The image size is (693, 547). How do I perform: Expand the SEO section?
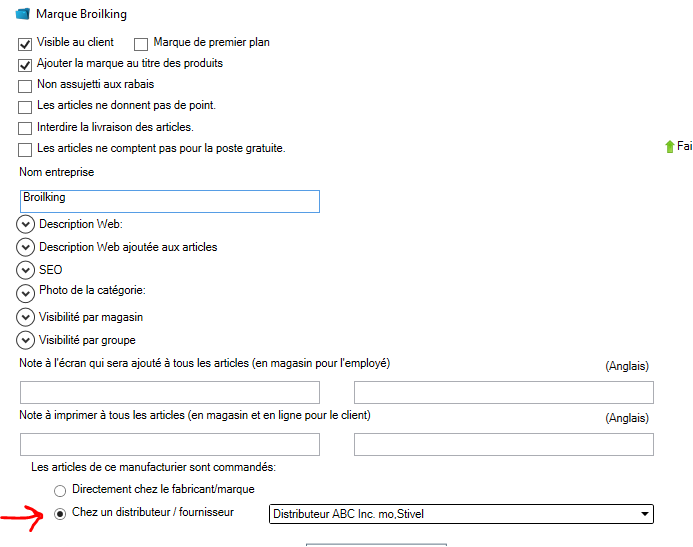point(25,270)
